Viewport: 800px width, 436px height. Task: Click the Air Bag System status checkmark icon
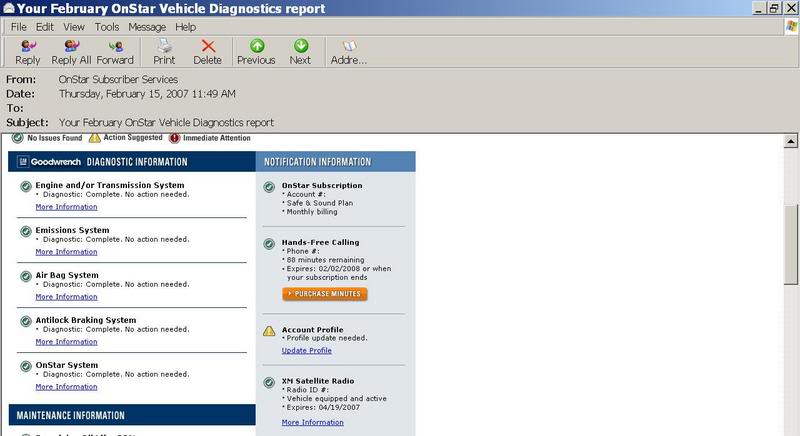[26, 276]
